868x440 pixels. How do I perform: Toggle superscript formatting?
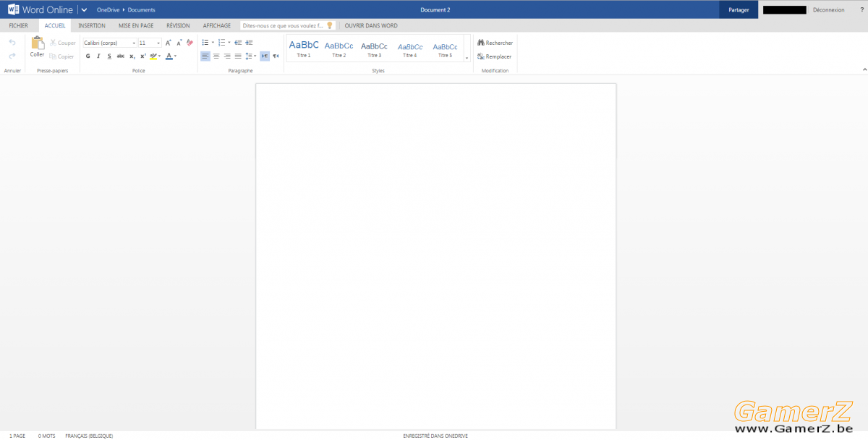pos(142,56)
